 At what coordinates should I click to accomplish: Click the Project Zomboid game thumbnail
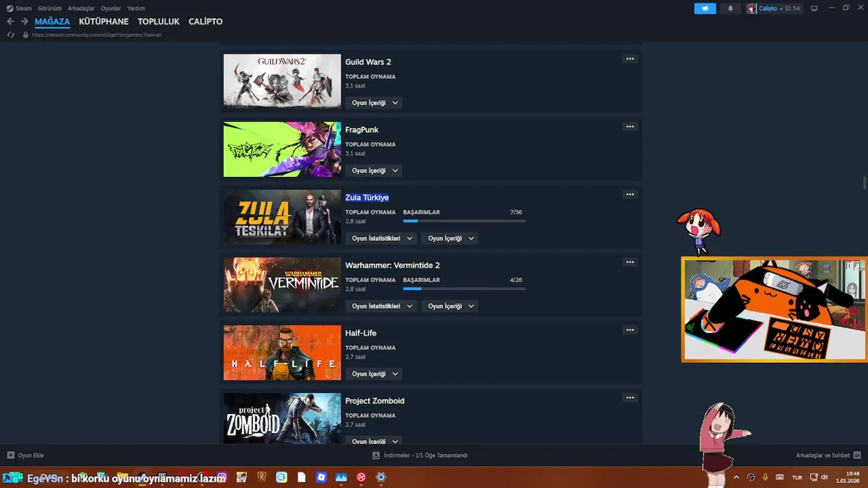tap(282, 418)
